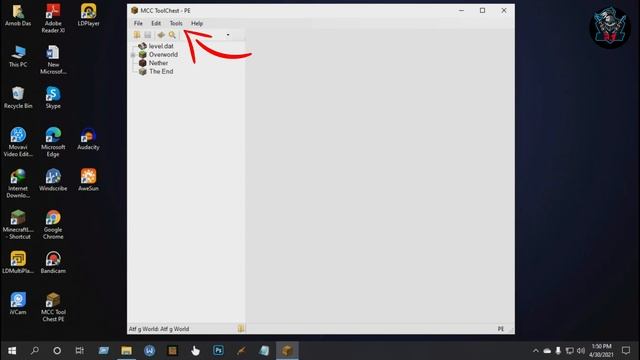Launch Skype from the desktop
The image size is (640, 360).
pos(53,98)
